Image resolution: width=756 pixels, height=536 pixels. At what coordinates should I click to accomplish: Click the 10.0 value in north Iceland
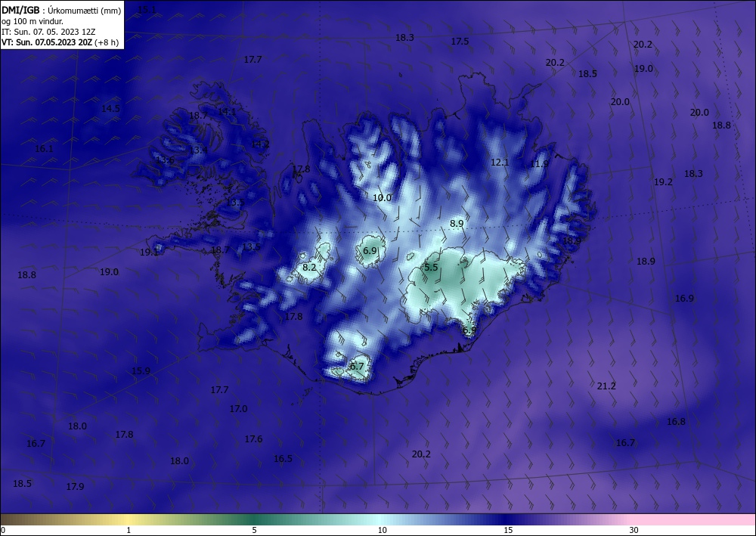pos(382,197)
